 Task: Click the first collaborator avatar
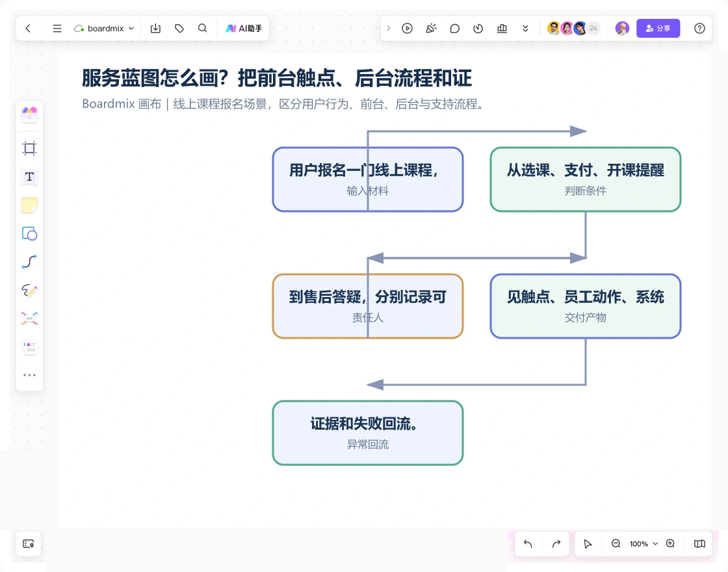coord(553,29)
